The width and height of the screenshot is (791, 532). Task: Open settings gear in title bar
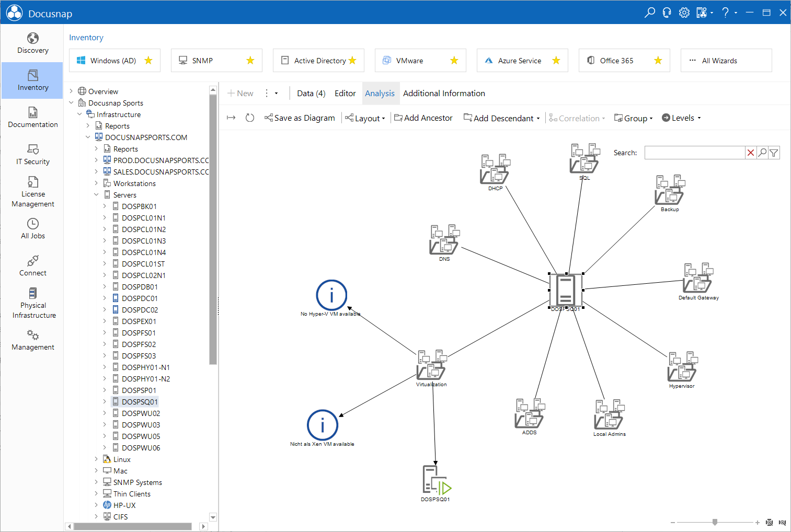point(684,13)
